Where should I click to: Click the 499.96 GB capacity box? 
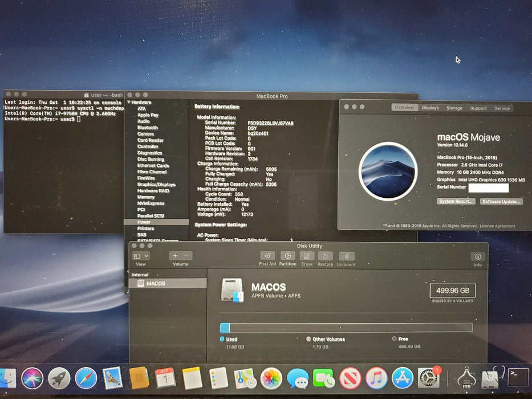pos(453,291)
